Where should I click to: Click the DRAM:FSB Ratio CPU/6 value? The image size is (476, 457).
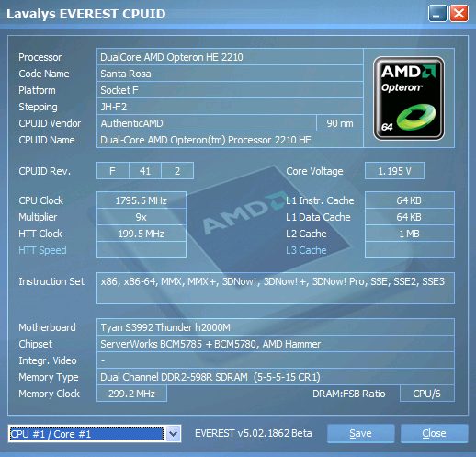[x=427, y=394]
